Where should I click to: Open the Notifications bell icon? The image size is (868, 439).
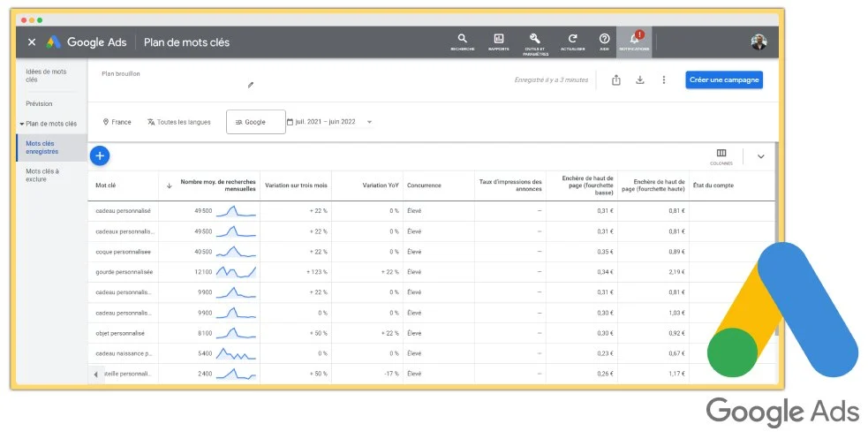click(x=634, y=42)
